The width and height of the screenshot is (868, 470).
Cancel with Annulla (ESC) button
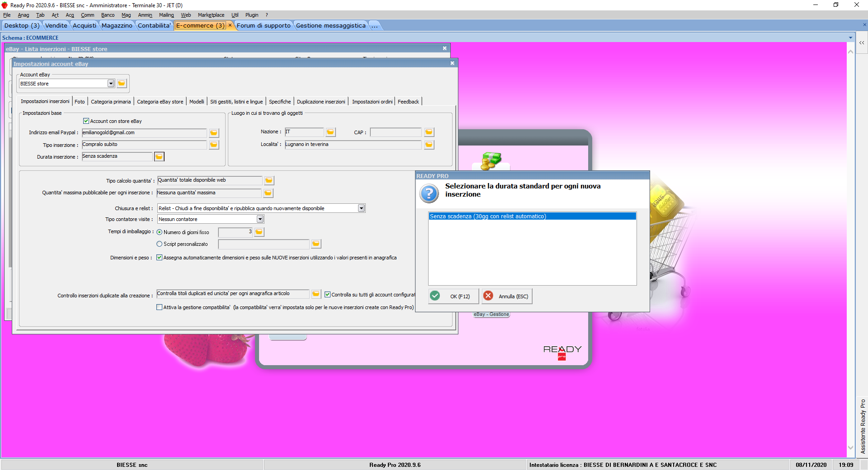pos(507,296)
